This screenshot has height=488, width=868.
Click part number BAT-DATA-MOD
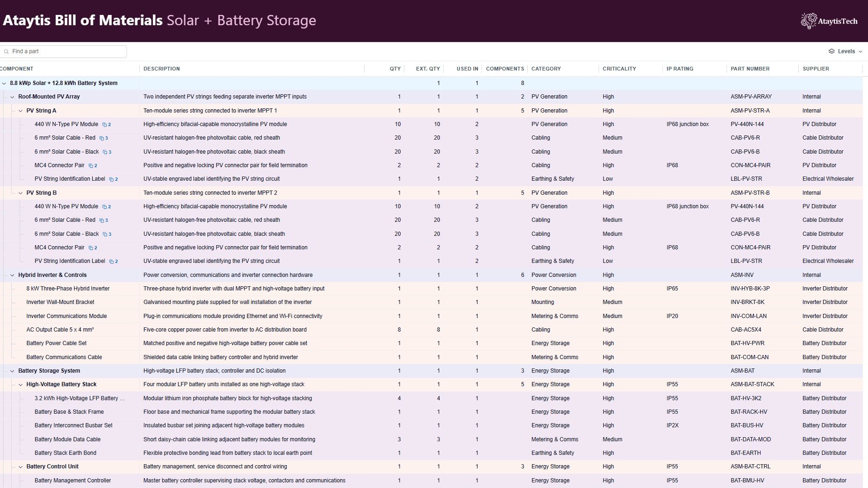751,439
